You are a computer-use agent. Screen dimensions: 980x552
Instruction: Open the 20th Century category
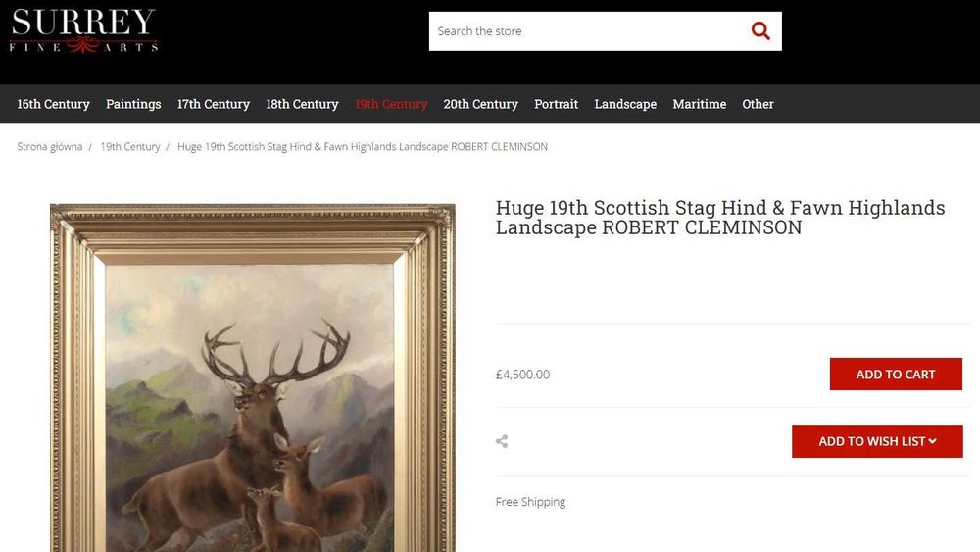(x=480, y=104)
